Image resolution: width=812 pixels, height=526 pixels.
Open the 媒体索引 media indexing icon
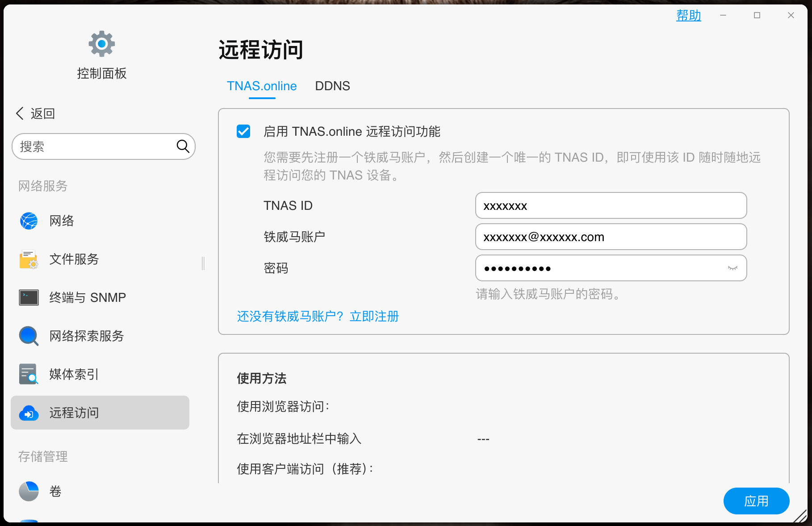point(28,374)
